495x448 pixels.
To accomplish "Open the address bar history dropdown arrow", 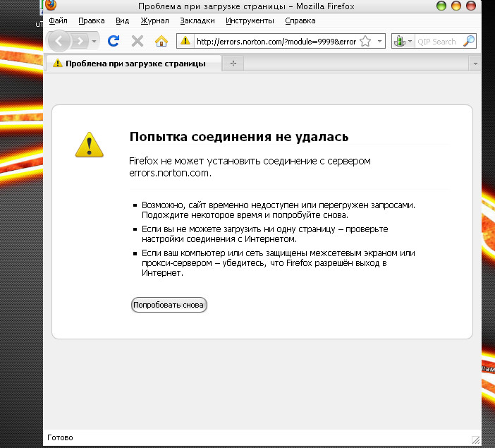I will tap(379, 42).
